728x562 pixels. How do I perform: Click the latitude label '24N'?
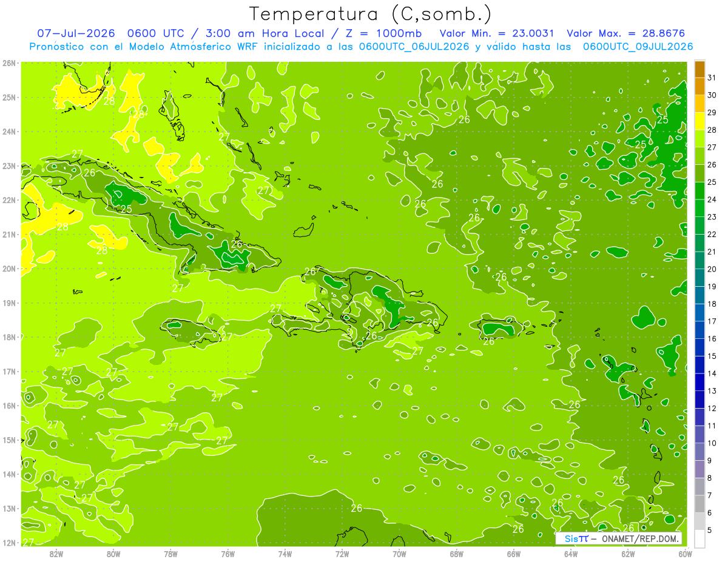pyautogui.click(x=9, y=132)
